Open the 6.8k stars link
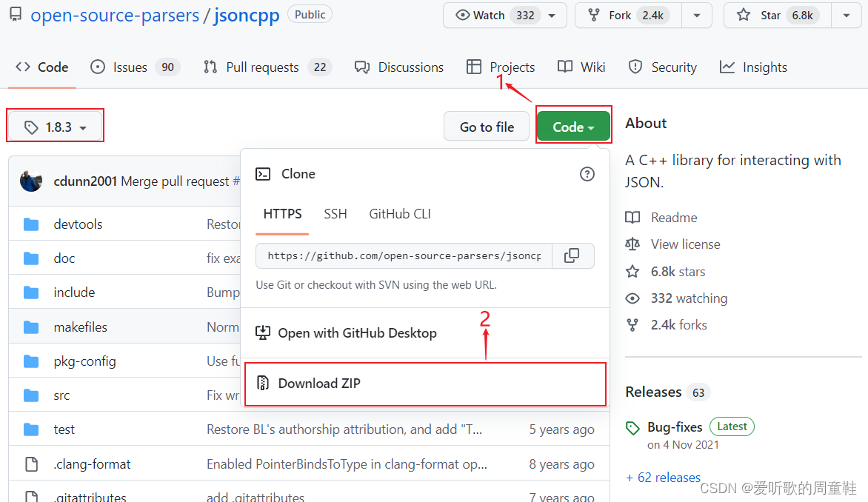 (x=678, y=271)
